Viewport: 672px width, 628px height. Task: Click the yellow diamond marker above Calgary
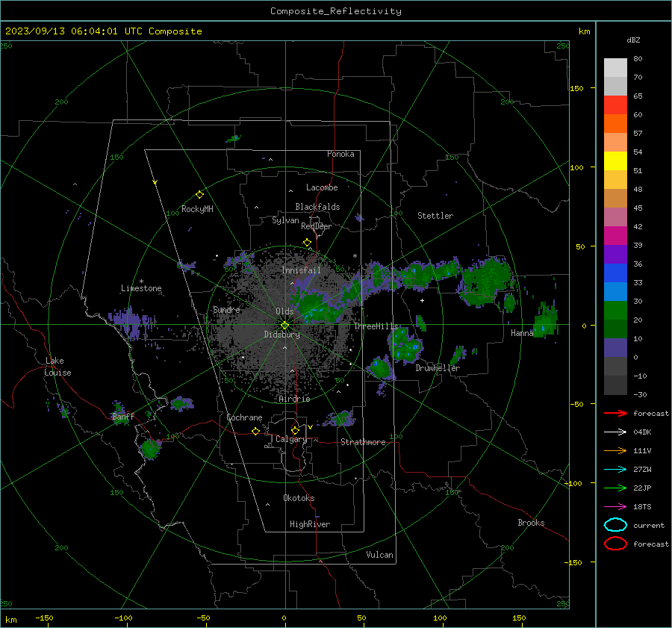[295, 430]
